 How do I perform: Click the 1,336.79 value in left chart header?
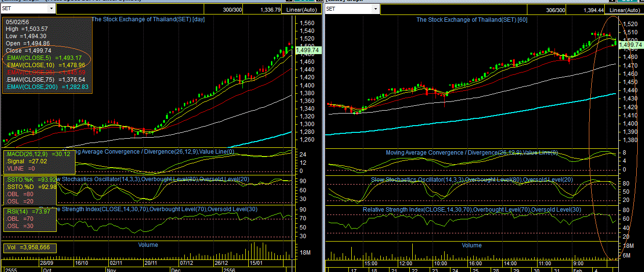click(270, 9)
